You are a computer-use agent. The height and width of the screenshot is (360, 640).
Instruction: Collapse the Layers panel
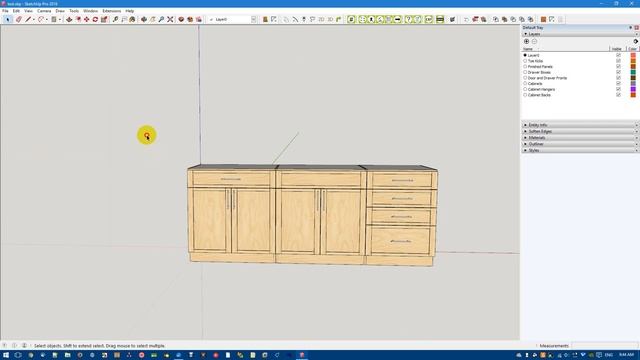525,34
